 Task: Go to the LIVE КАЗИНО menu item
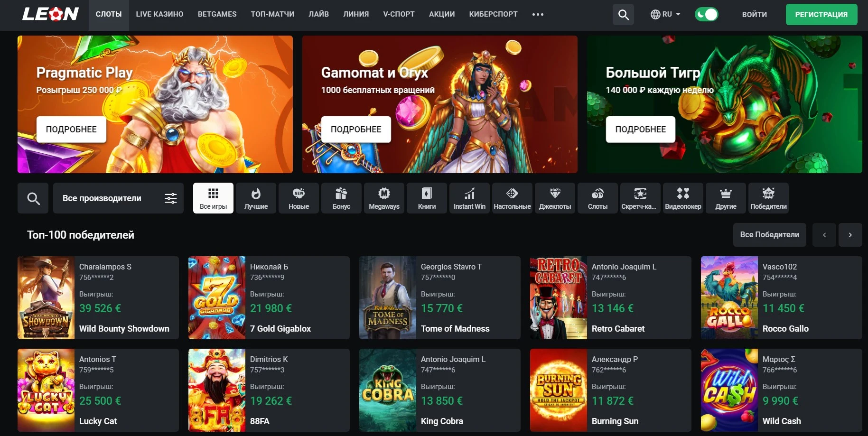tap(159, 15)
